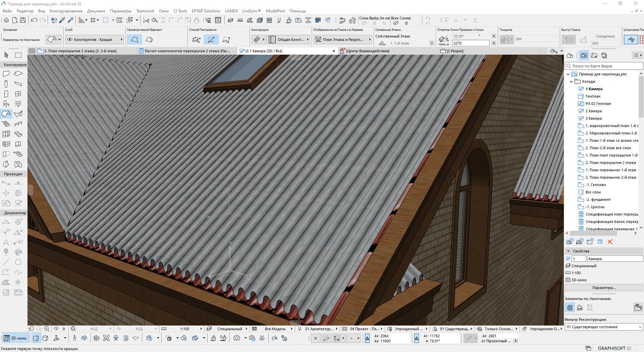Select the Shell tool in toolbox
Viewport: 644px width, 352px height.
tap(18, 114)
